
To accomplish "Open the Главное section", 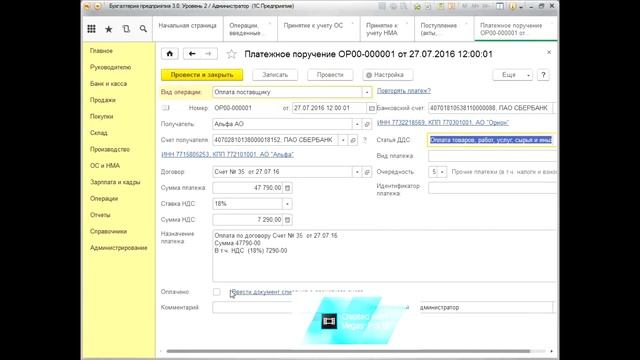I will point(101,51).
